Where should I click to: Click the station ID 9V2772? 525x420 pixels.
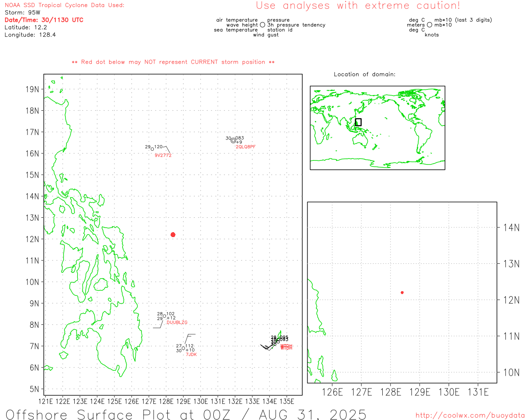tap(163, 155)
